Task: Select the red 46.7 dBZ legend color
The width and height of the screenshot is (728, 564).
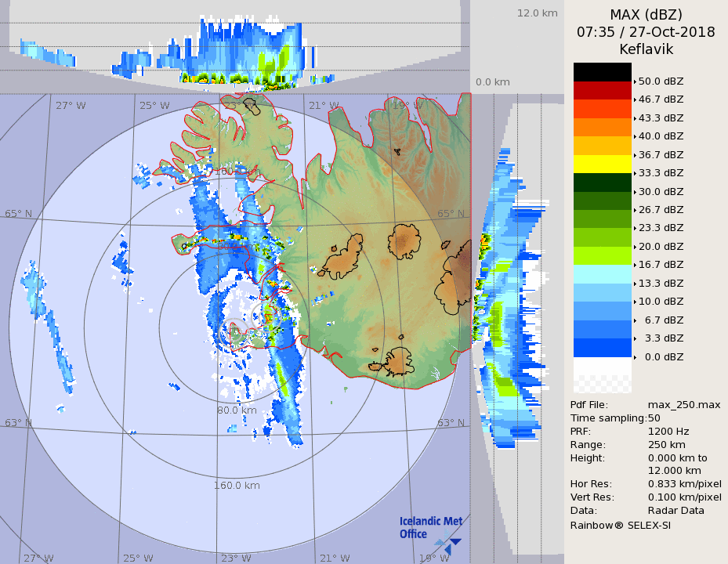Action: [602, 90]
